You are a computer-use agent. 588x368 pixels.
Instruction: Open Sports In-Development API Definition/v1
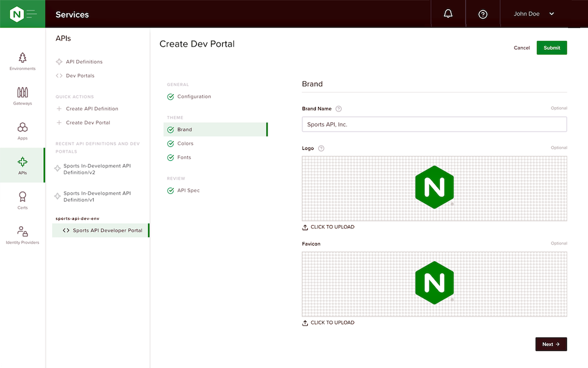97,196
